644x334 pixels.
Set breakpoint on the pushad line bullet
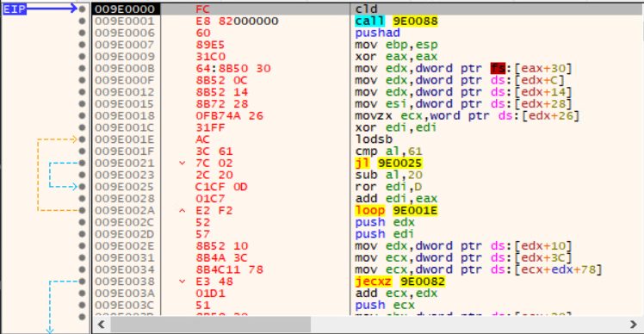pyautogui.click(x=82, y=33)
